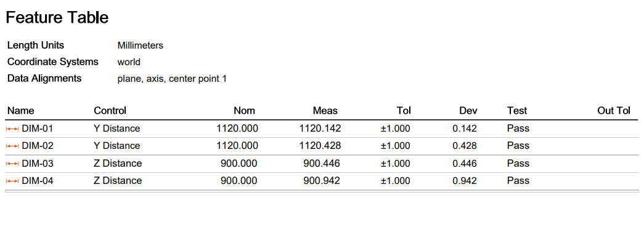Click the Millimeters length units value
Image resolution: width=644 pixels, height=235 pixels.
141,46
